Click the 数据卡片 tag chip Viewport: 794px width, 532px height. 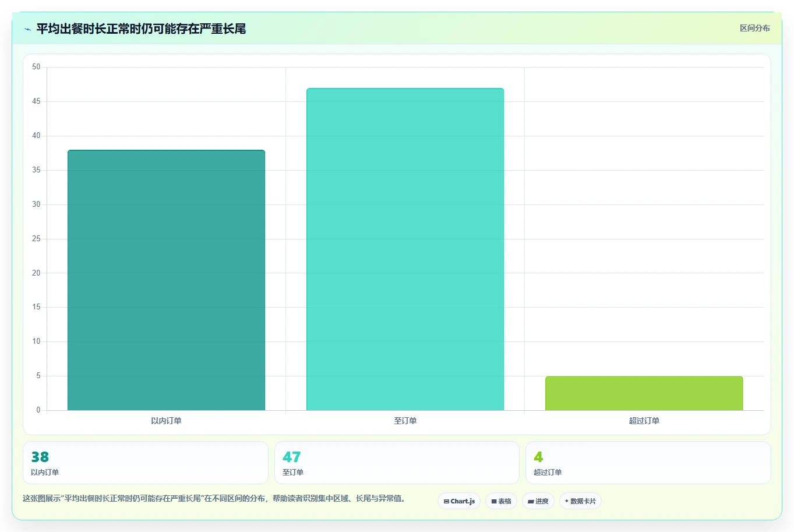[580, 501]
